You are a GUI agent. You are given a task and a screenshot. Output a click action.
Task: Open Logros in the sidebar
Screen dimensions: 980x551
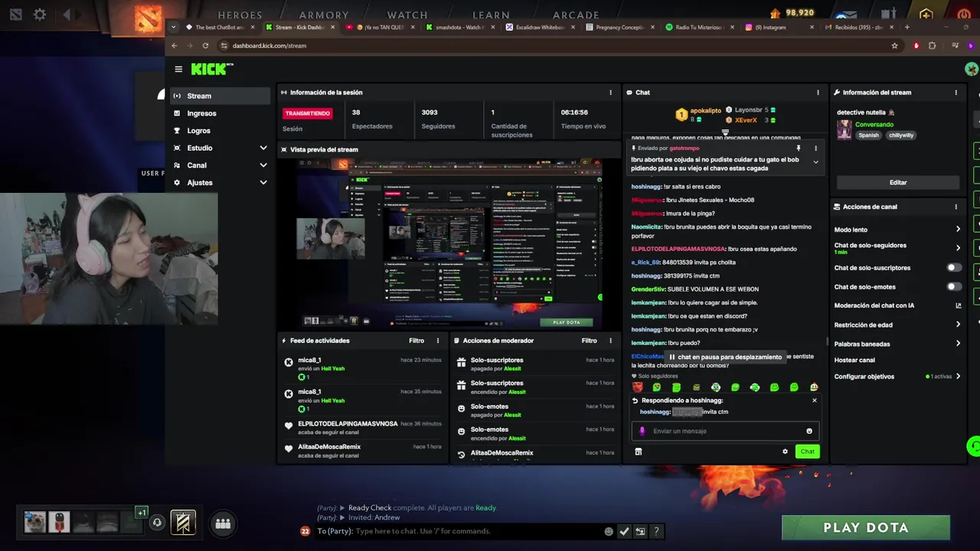click(220, 131)
